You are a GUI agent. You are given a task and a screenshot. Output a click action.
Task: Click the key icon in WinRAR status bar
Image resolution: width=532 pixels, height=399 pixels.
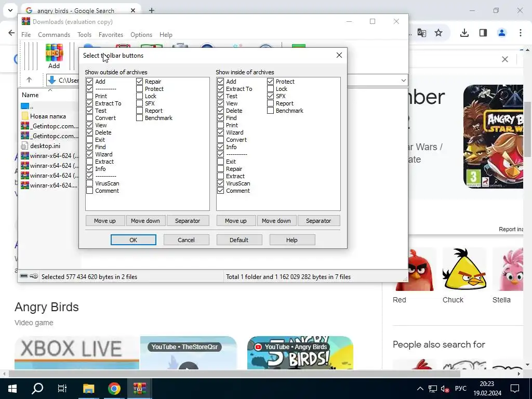point(34,276)
